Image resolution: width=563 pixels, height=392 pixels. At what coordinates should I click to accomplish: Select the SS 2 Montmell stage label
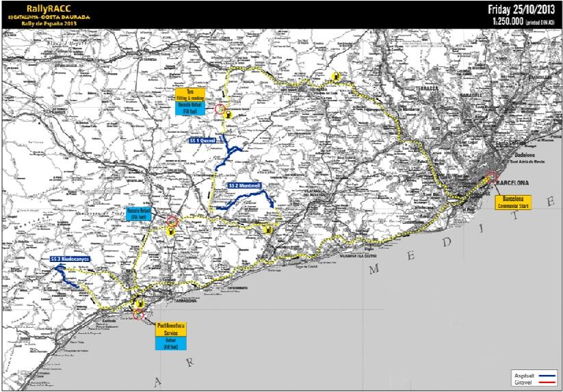point(245,185)
